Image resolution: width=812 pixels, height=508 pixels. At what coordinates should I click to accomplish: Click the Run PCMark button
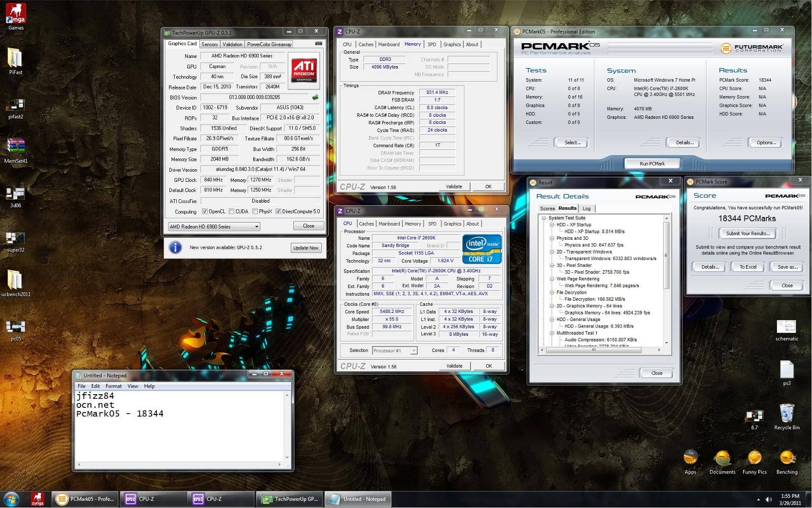[652, 164]
